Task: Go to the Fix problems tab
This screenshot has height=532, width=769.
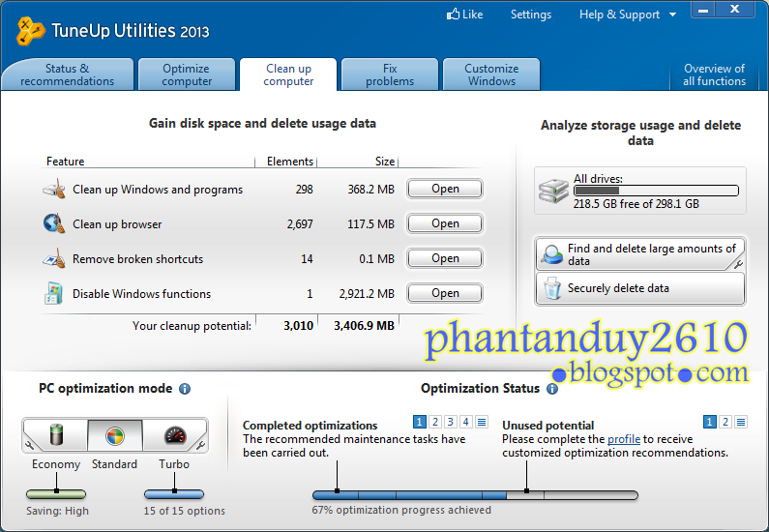Action: pyautogui.click(x=390, y=74)
